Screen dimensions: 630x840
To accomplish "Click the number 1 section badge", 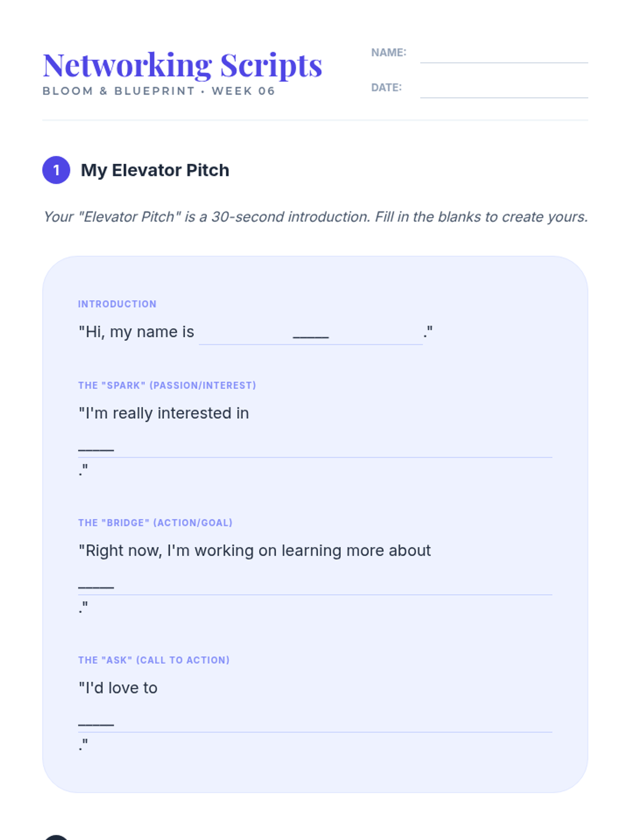I will [x=56, y=170].
